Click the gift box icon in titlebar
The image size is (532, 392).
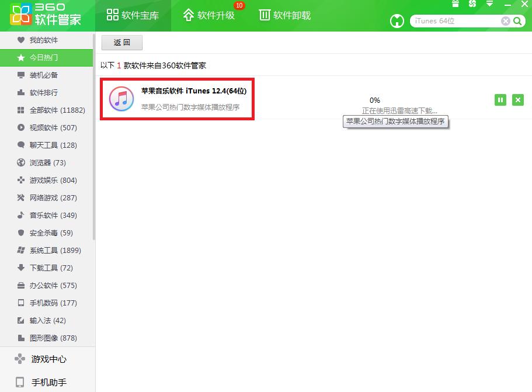click(455, 4)
